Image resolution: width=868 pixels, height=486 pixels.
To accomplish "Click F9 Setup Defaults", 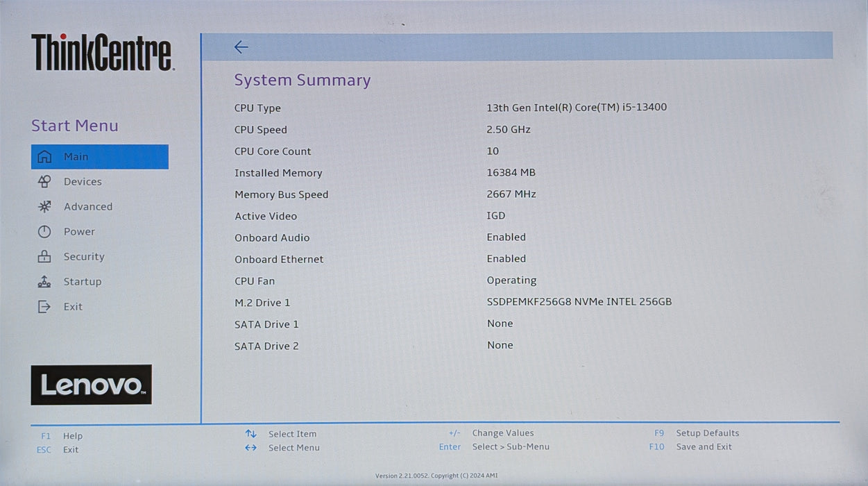I will coord(697,433).
